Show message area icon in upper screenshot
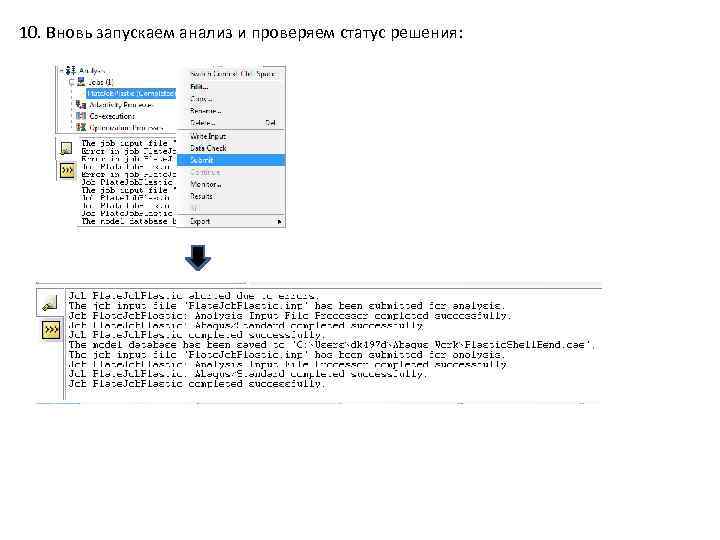The height and width of the screenshot is (540, 720). pos(67,148)
